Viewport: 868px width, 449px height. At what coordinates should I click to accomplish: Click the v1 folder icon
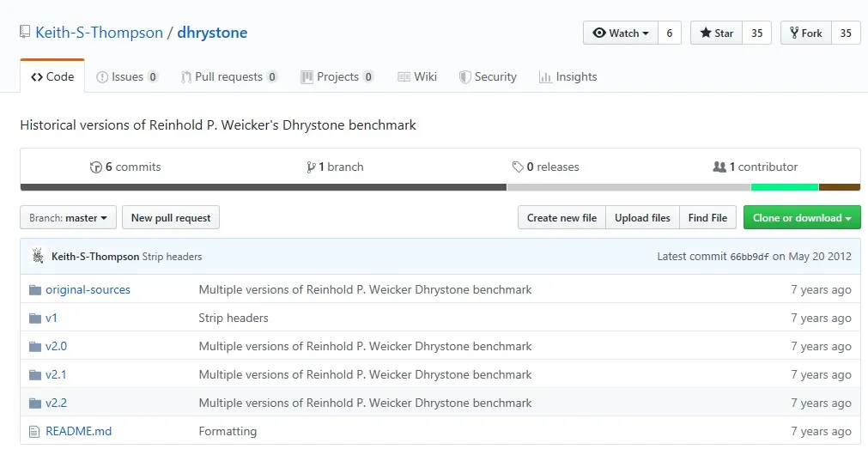[x=35, y=319]
